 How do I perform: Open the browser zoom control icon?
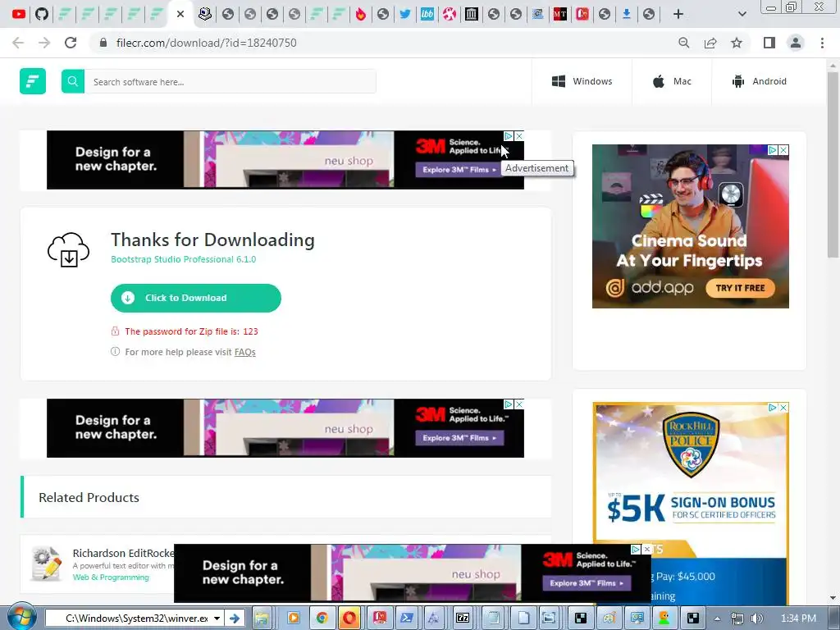pyautogui.click(x=684, y=43)
